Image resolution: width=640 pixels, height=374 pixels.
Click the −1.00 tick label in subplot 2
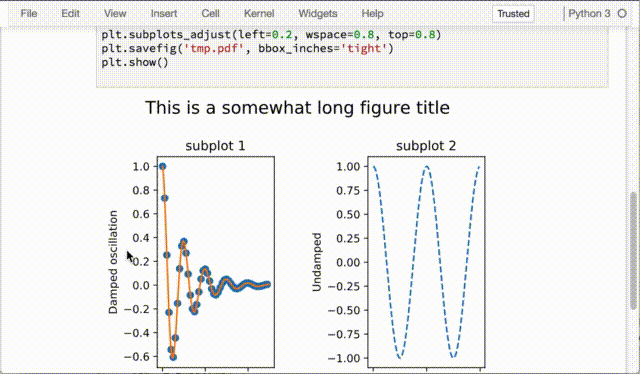344,358
